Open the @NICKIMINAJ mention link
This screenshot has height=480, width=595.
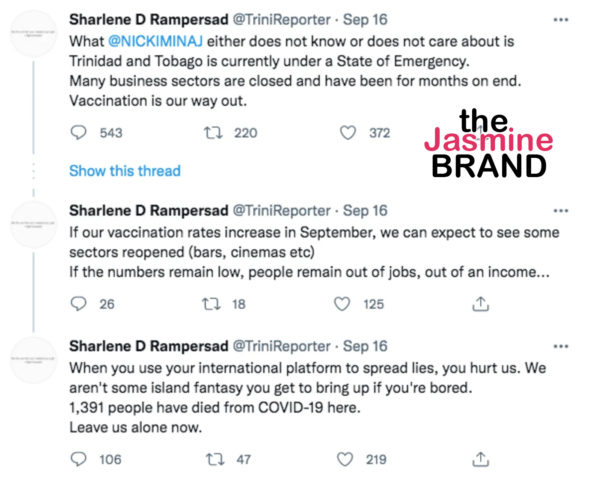(x=156, y=41)
